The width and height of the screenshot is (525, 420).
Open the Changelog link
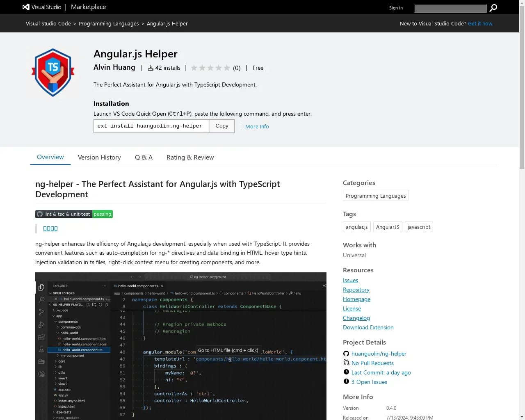(x=356, y=318)
